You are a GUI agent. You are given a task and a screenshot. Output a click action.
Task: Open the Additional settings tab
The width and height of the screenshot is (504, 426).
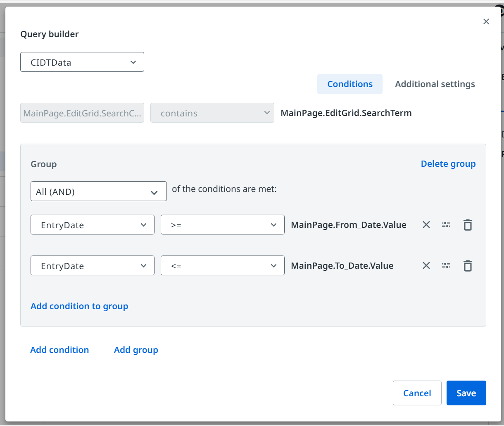tap(435, 84)
